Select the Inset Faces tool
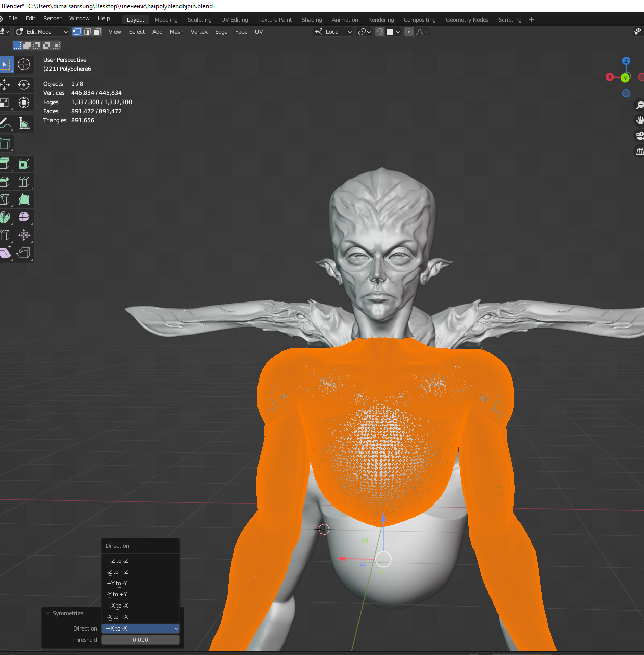Screen dimensions: 644x655 coord(24,164)
